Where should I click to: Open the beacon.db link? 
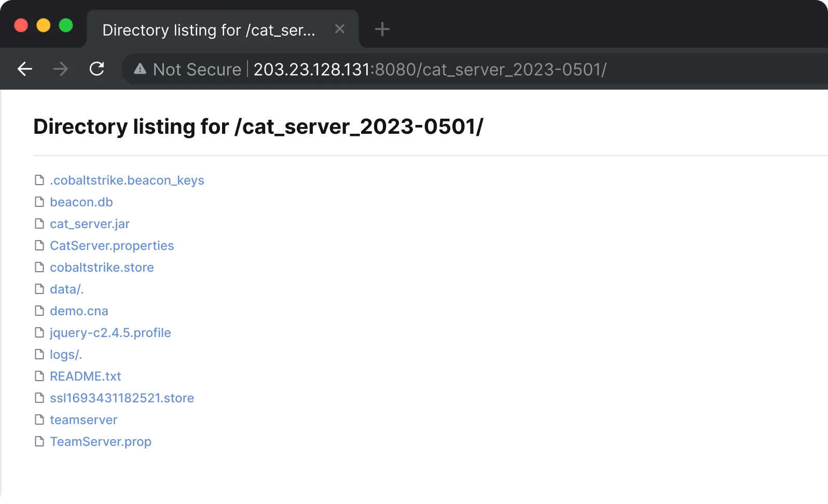coord(81,202)
